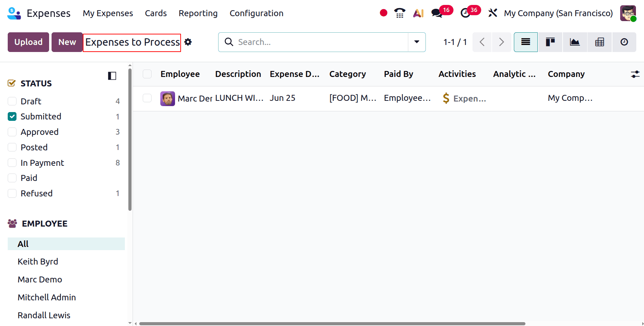Toggle the Paid status filter
This screenshot has width=644, height=326.
coord(12,178)
